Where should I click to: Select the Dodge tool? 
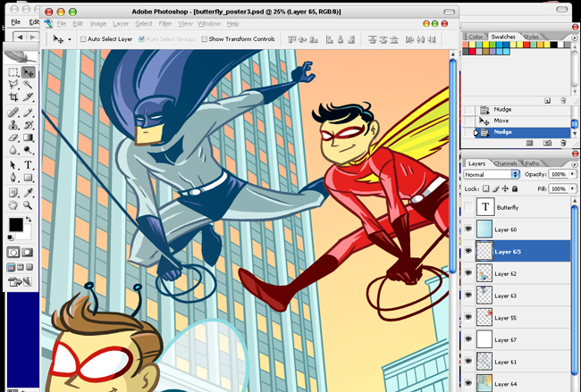coord(29,150)
